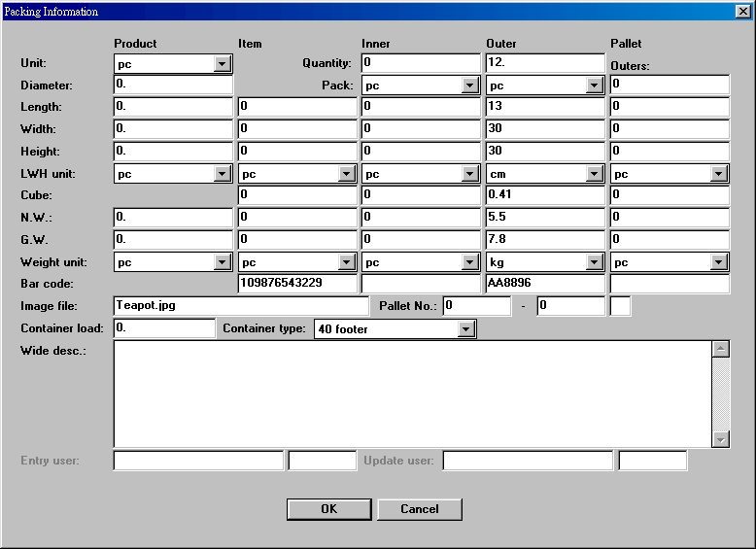Open Outer Weight unit dropdown showing kg
Image resolution: width=756 pixels, height=549 pixels.
[596, 263]
